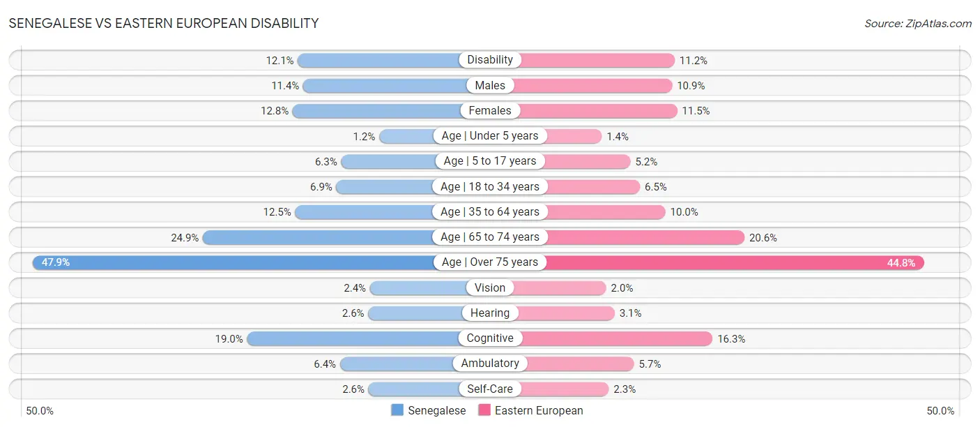Viewport: 980px width, 427px height.
Task: Click the Eastern European pink legend swatch
Action: tap(484, 410)
